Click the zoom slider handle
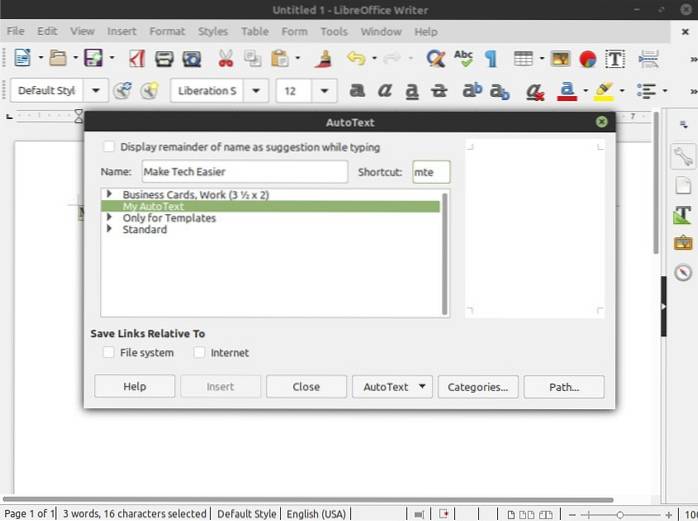This screenshot has height=521, width=698. pyautogui.click(x=620, y=515)
